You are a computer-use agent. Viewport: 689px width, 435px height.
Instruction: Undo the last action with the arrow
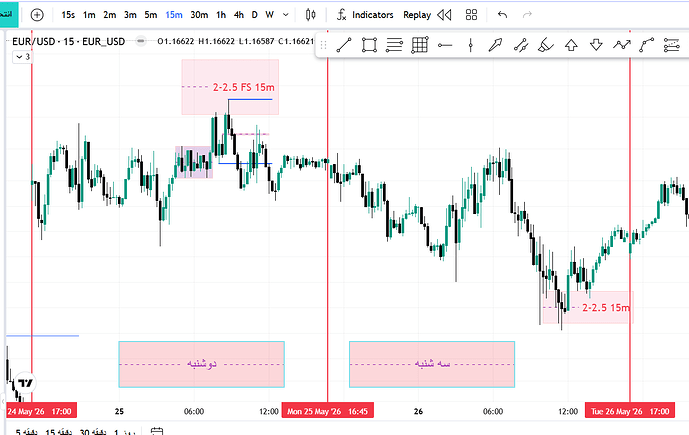[x=502, y=15]
